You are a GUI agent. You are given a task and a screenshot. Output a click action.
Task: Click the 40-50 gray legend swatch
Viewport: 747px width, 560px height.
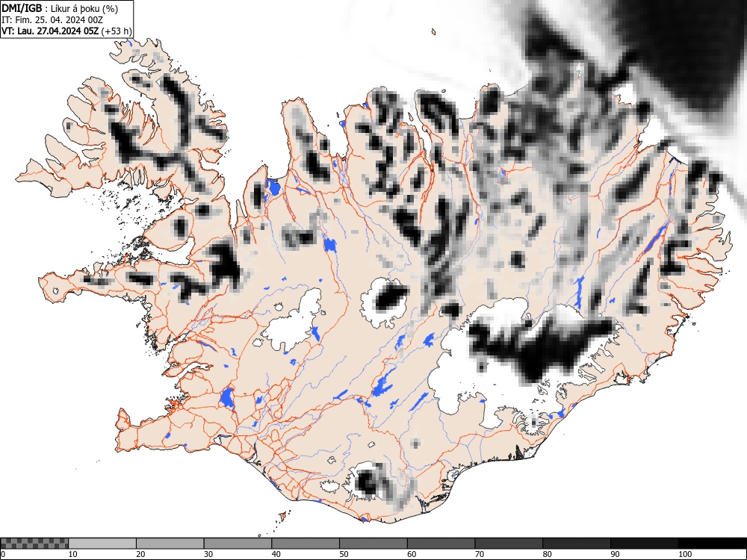[x=306, y=544]
